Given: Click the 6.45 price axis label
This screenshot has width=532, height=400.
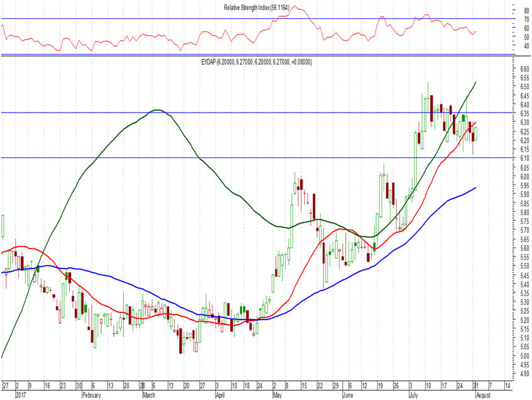Looking at the screenshot, I should [x=525, y=96].
